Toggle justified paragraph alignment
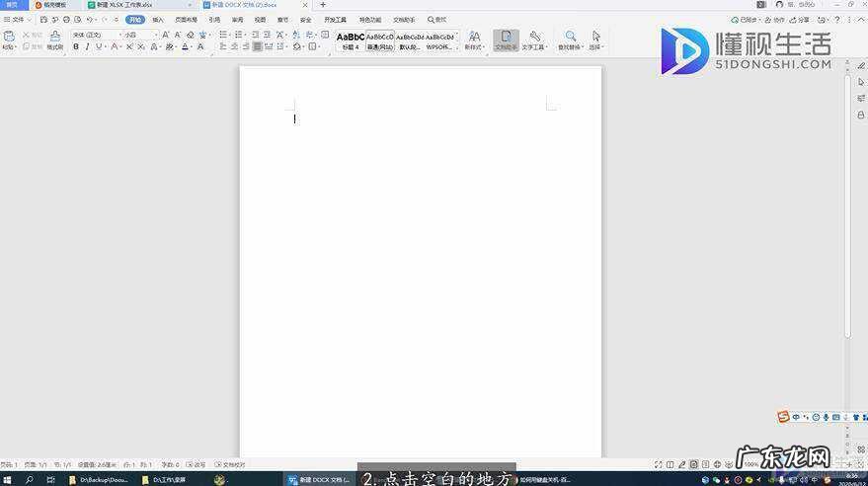Image resolution: width=868 pixels, height=486 pixels. pyautogui.click(x=257, y=46)
